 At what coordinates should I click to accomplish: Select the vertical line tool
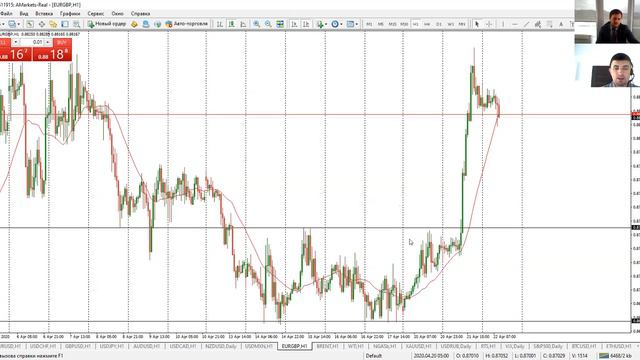coord(503,24)
